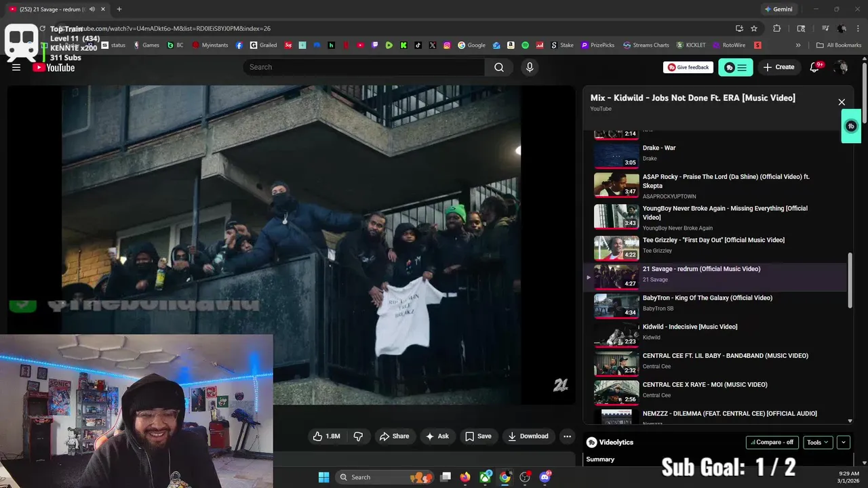868x488 pixels.
Task: Open the Stake bookmark
Action: (x=562, y=45)
